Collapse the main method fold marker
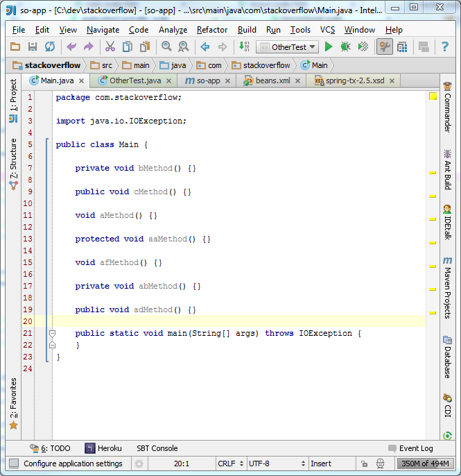This screenshot has height=476, width=461. (52, 334)
